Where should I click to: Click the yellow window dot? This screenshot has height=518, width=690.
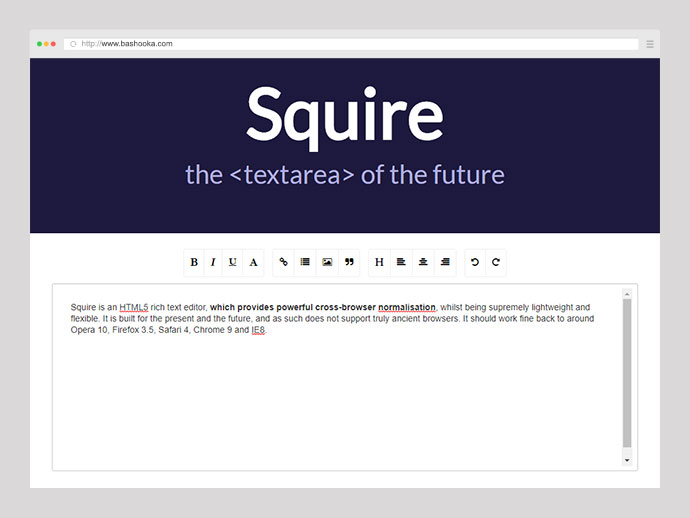point(46,44)
